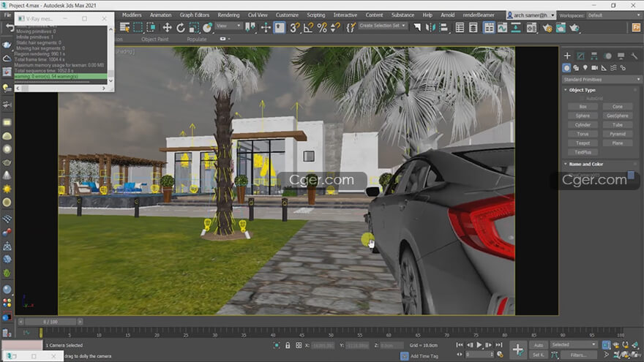Toggle the 3D Snaps icon

tap(294, 28)
